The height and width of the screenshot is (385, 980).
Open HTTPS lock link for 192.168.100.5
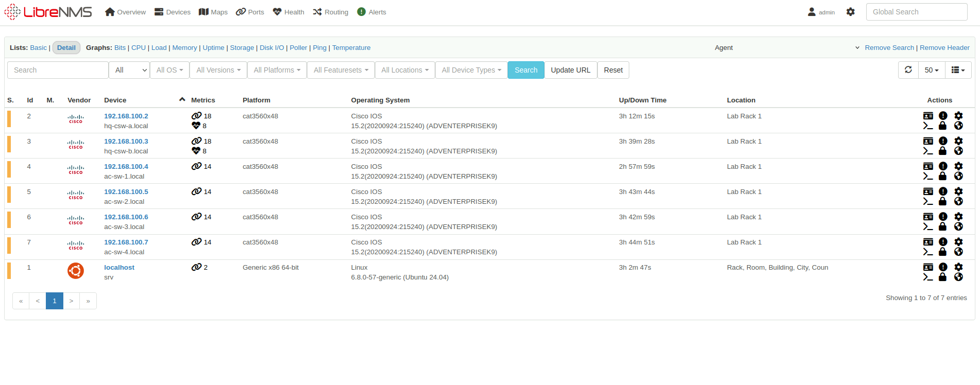coord(942,201)
